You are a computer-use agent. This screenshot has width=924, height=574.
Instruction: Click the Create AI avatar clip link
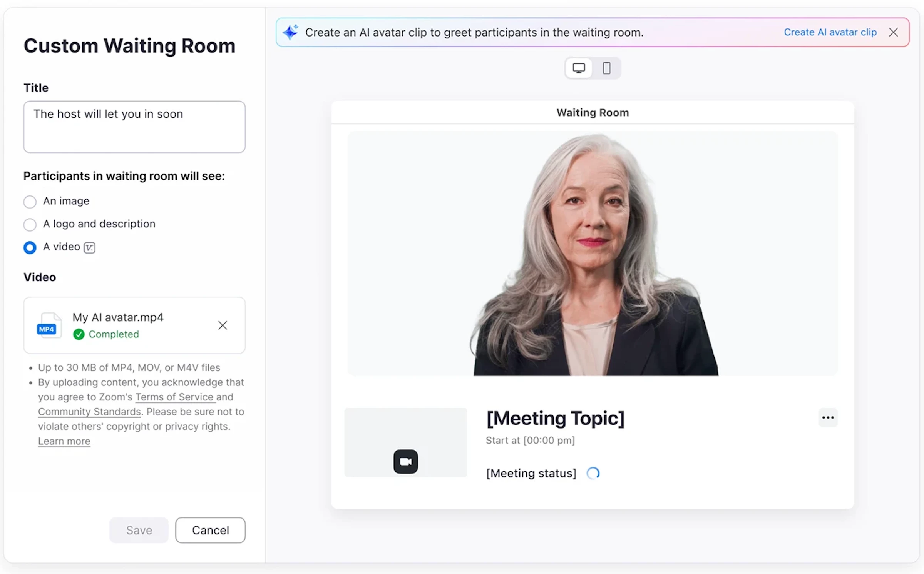pos(830,32)
